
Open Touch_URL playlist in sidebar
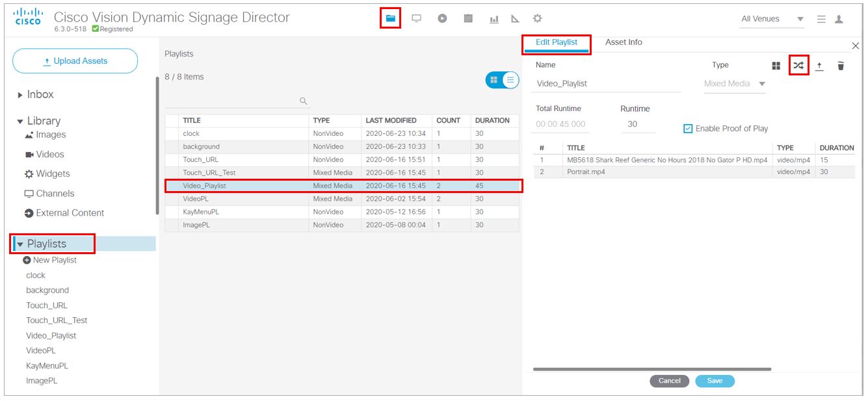tap(47, 305)
